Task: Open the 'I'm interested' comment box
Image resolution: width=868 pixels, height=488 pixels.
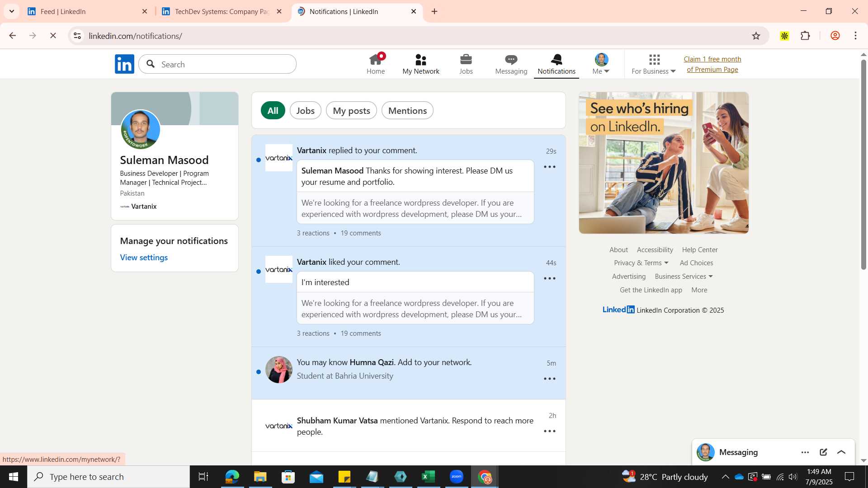Action: [415, 282]
